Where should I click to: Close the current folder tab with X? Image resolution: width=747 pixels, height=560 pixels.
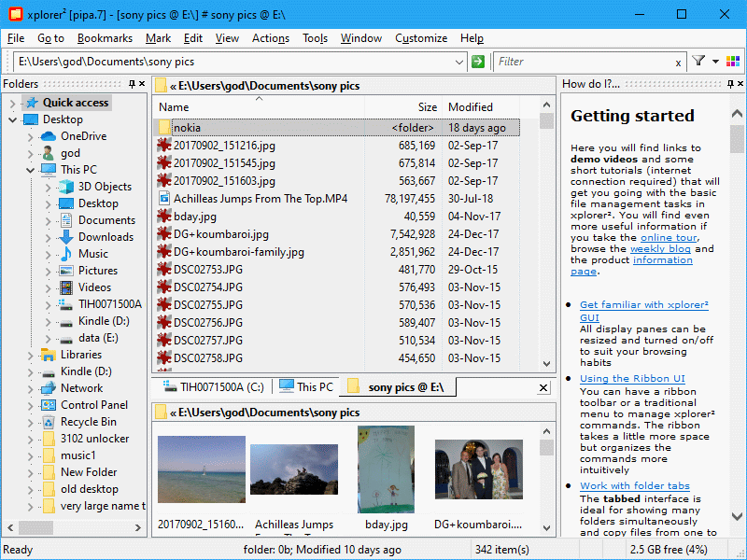(x=543, y=388)
